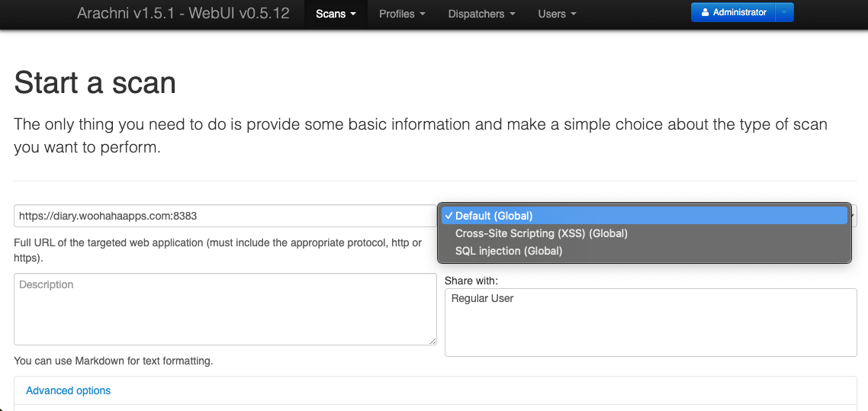Click the user icon beside Administrator
868x411 pixels.
(706, 12)
